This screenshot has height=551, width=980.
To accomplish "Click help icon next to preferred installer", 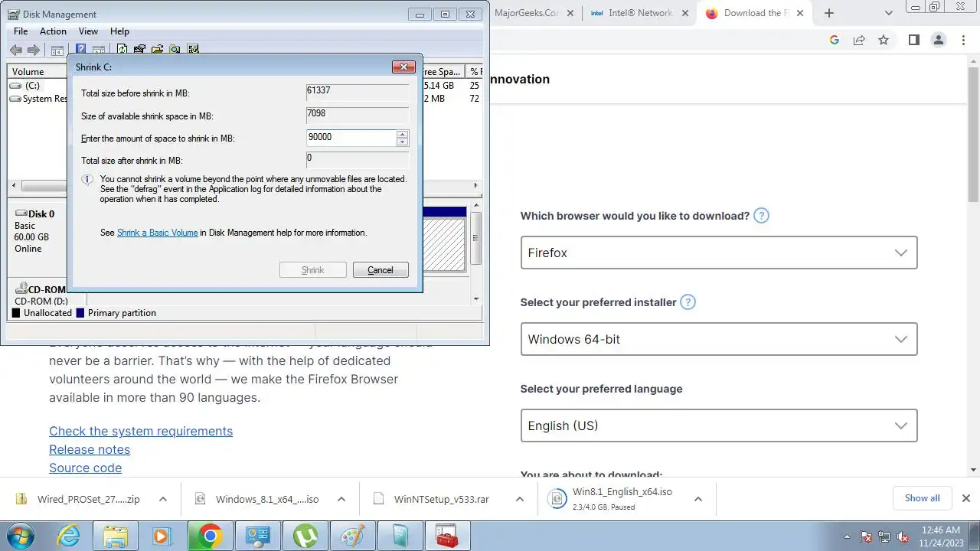I will click(x=688, y=302).
